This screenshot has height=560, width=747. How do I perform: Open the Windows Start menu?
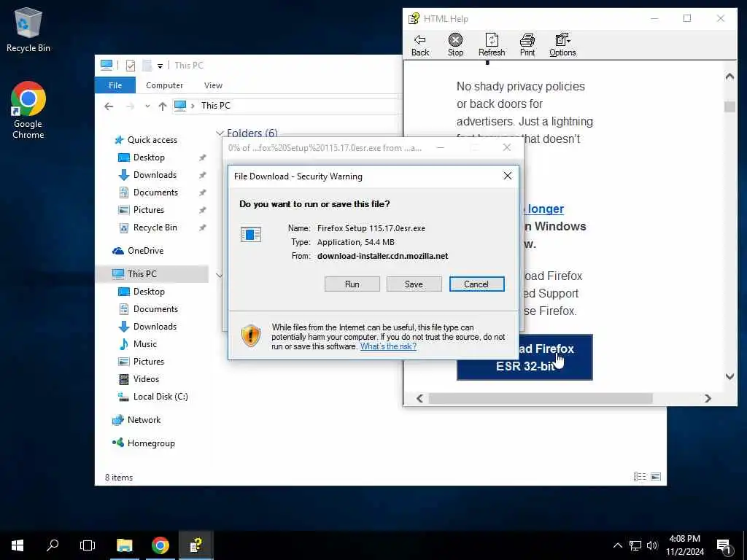click(18, 545)
